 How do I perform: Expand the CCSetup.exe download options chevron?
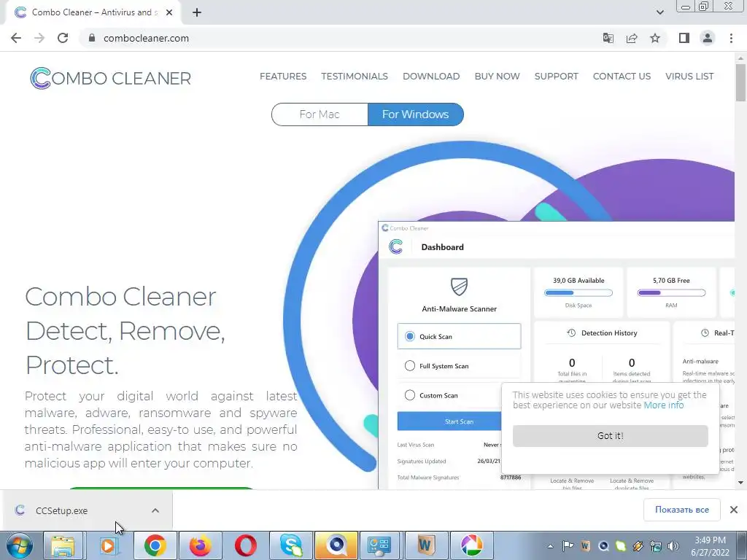(x=155, y=510)
